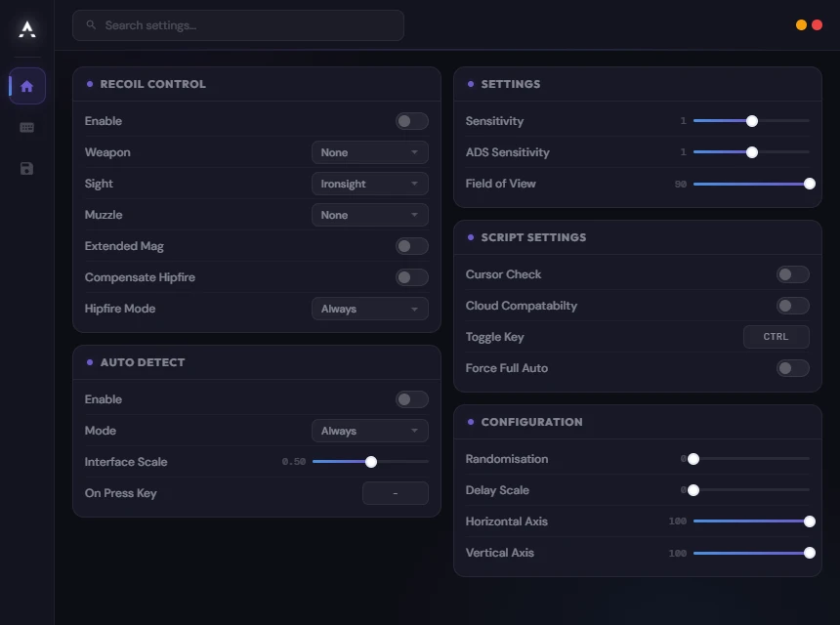Click the red close dot
840x625 pixels.
click(817, 25)
